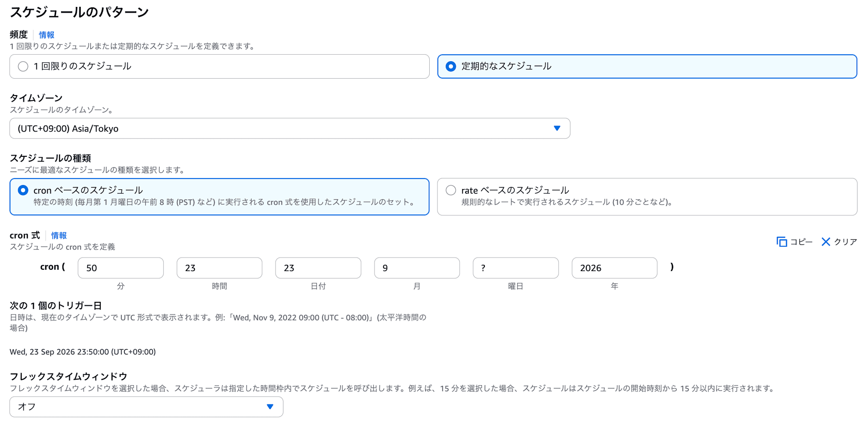Open the タイムゾーン Asia/Tokyo dropdown
868x423 pixels.
tap(290, 129)
